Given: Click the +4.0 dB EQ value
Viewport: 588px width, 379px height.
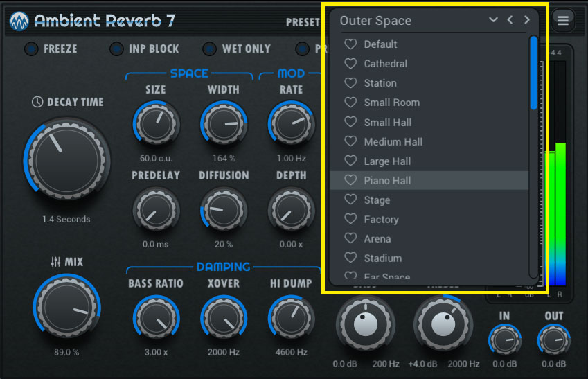Looking at the screenshot, I should tap(422, 364).
